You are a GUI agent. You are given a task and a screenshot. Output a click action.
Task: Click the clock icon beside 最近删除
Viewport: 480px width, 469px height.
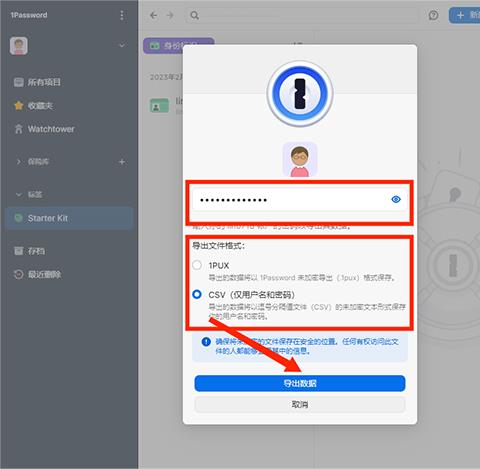(x=19, y=274)
